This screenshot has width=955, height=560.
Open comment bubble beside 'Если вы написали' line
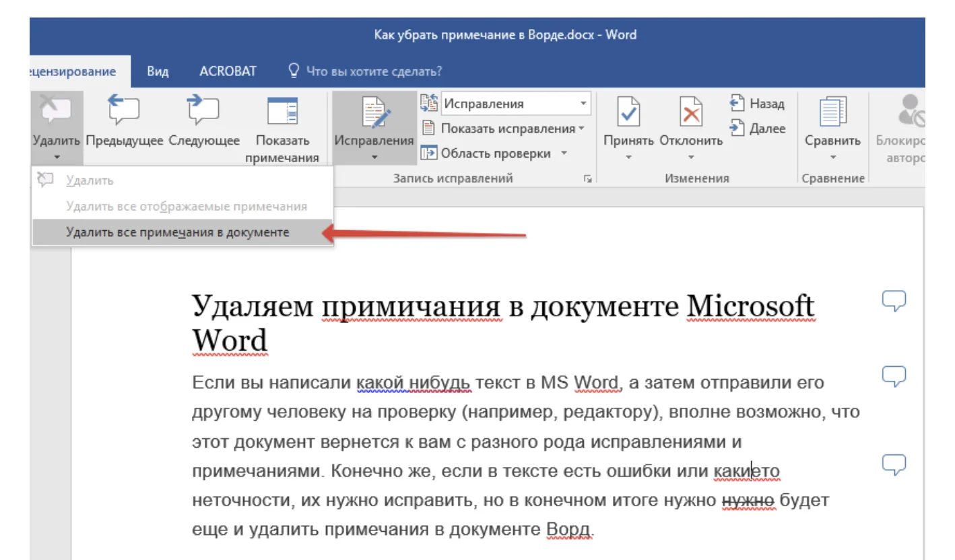click(894, 376)
